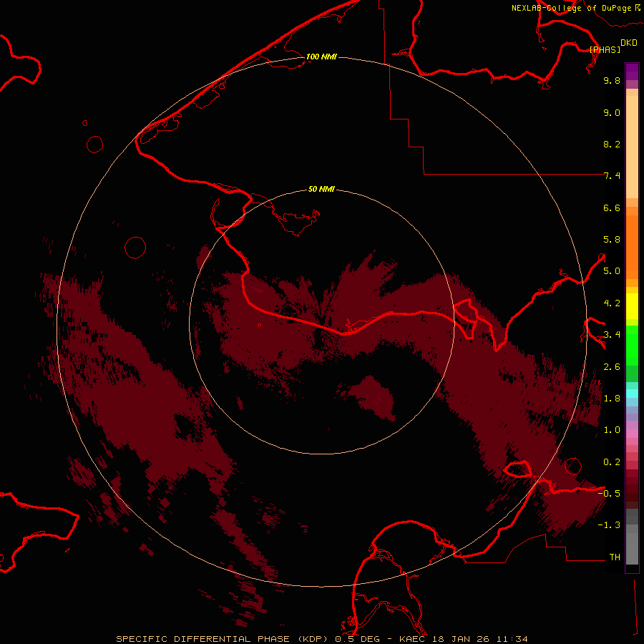
Task: Select the 2.6 scale value
Action: coord(612,367)
